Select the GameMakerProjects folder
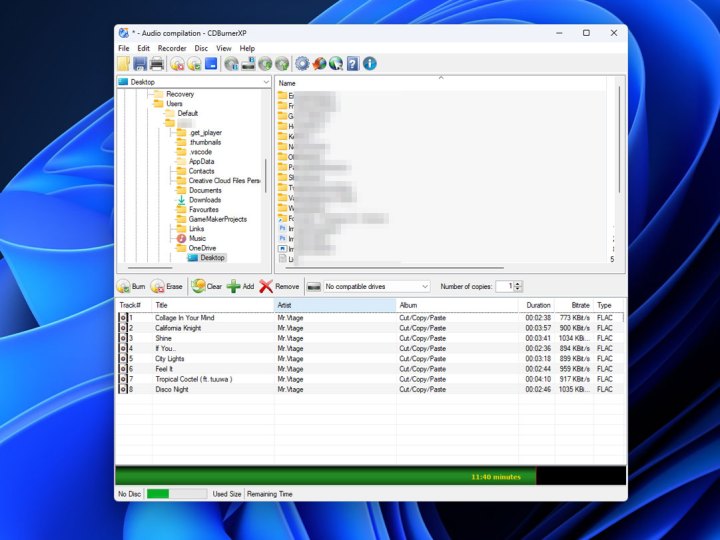The height and width of the screenshot is (540, 720). click(217, 219)
